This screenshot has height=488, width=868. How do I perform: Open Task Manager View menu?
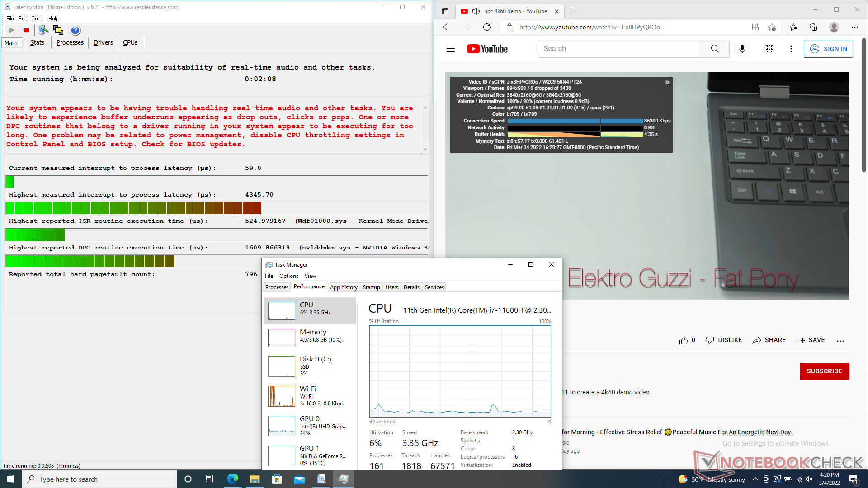click(310, 276)
